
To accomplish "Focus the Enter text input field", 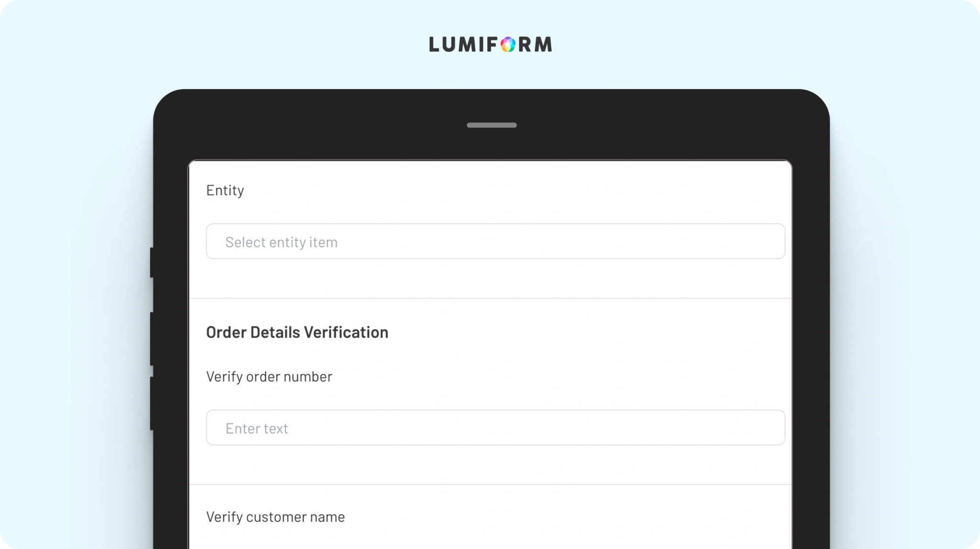I will (x=495, y=428).
